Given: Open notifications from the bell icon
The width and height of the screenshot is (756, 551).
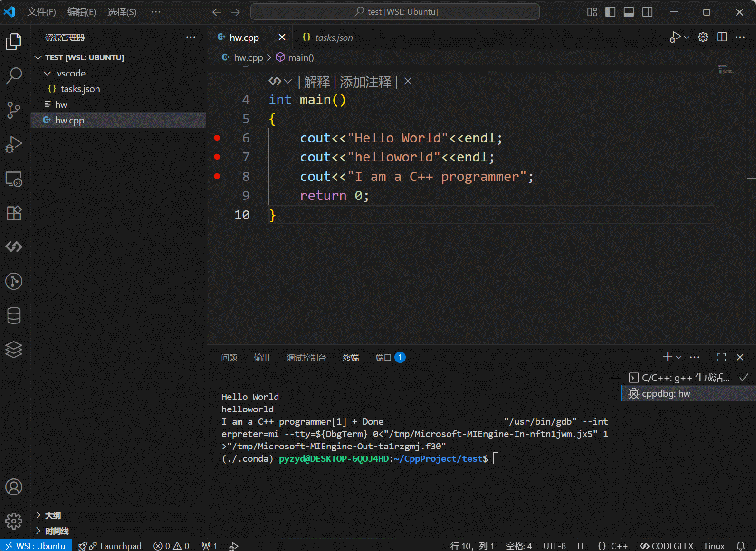Looking at the screenshot, I should (741, 546).
